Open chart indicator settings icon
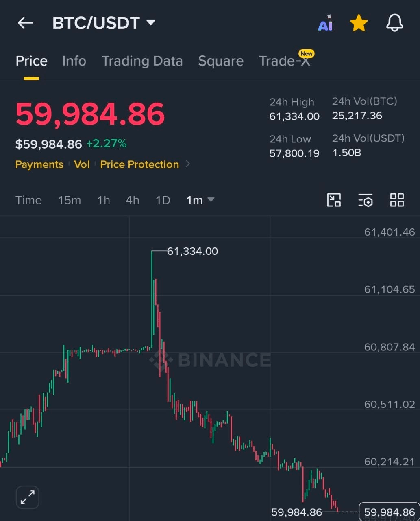The image size is (420, 521). click(366, 200)
